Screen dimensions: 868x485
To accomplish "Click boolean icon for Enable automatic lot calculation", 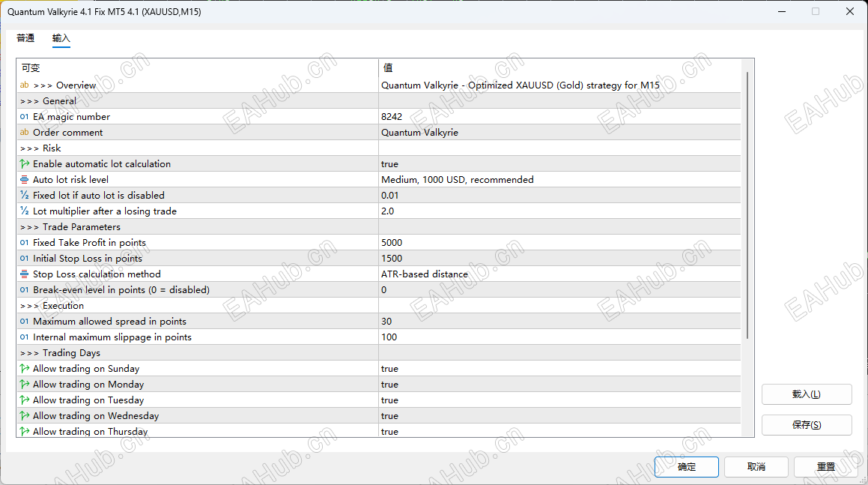I will click(25, 163).
